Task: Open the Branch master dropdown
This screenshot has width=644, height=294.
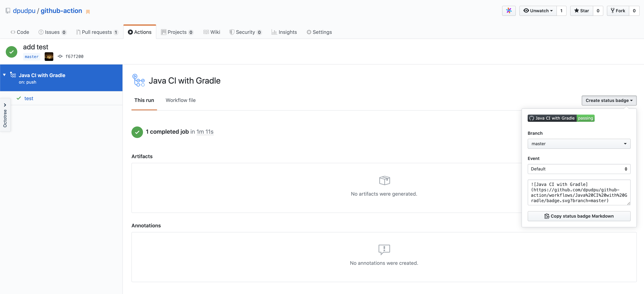Action: tap(579, 144)
